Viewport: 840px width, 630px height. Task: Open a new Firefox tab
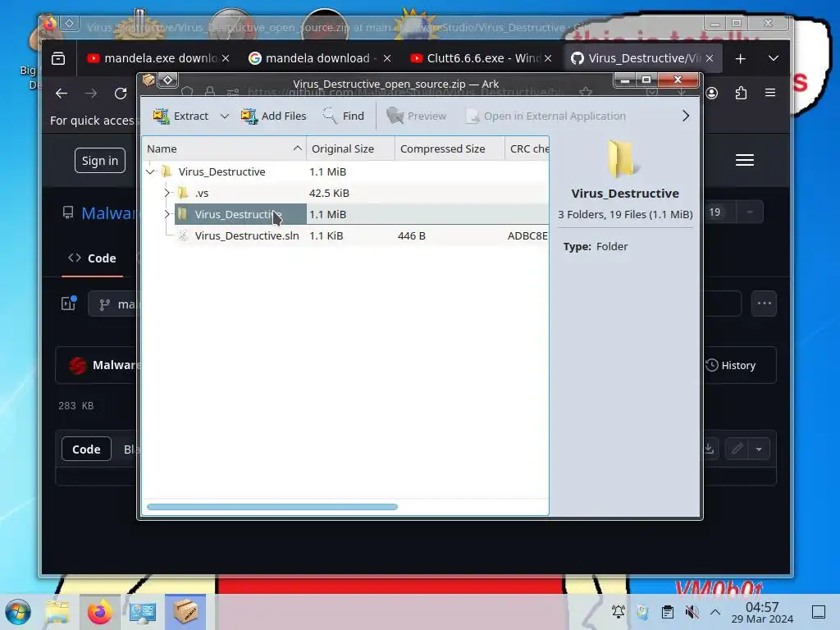point(741,58)
